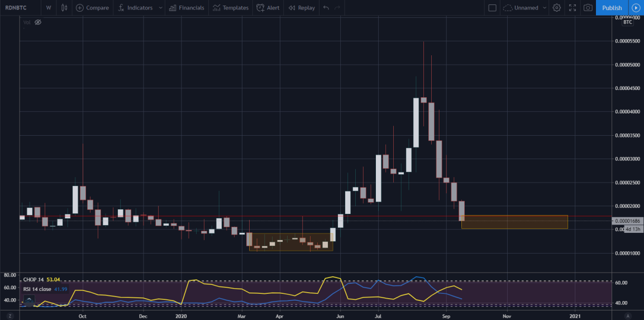The height and width of the screenshot is (320, 644).
Task: Take a chart snapshot with camera icon
Action: point(588,8)
